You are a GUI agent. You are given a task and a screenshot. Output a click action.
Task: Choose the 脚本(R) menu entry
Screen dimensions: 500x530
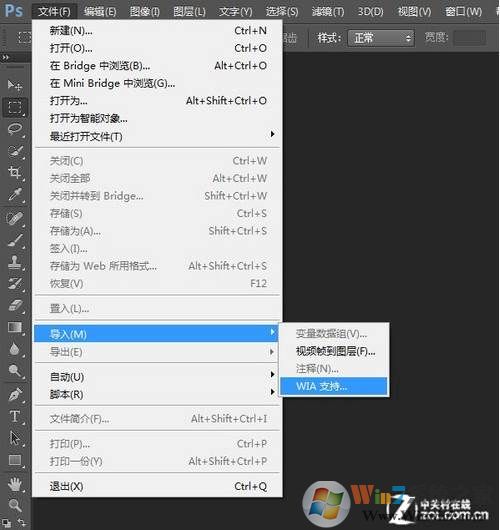(x=158, y=394)
